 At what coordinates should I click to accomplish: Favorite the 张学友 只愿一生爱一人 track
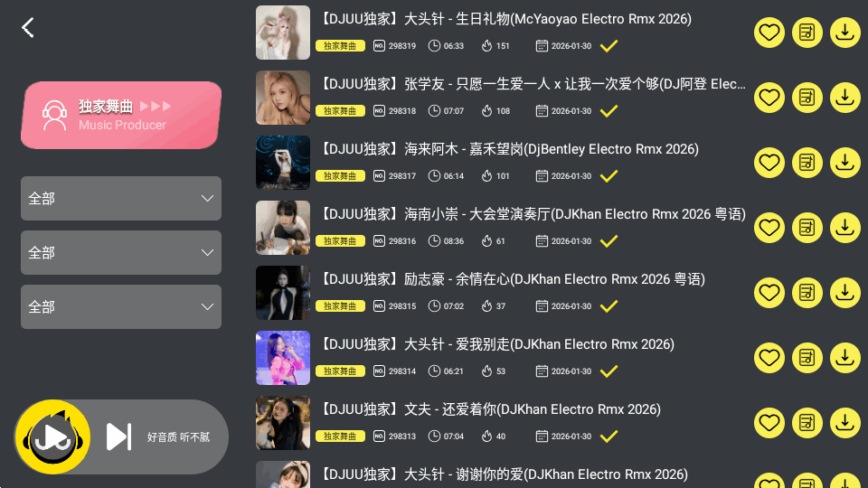(x=769, y=98)
